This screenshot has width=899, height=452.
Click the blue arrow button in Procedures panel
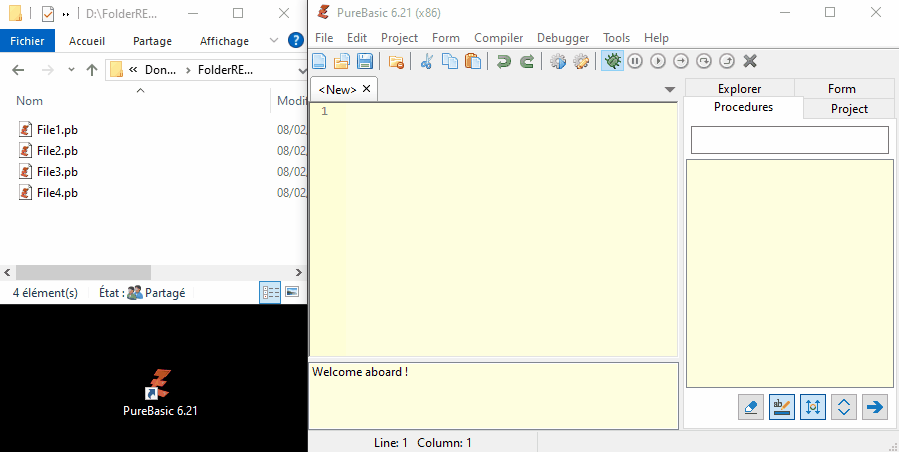pyautogui.click(x=875, y=407)
